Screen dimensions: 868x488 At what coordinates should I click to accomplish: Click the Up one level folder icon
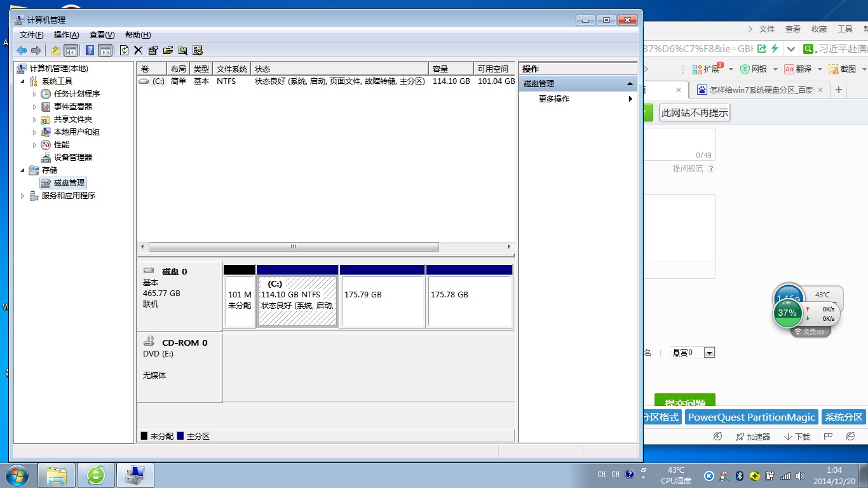(56, 50)
